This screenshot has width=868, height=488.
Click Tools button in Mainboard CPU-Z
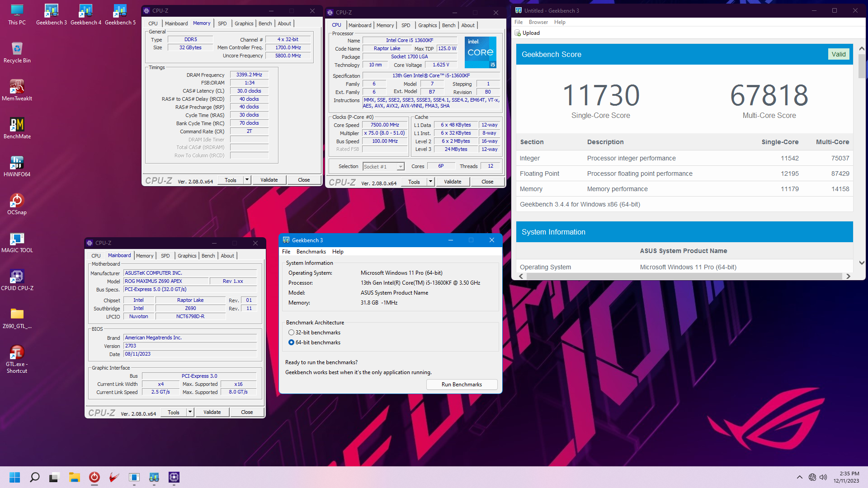174,412
